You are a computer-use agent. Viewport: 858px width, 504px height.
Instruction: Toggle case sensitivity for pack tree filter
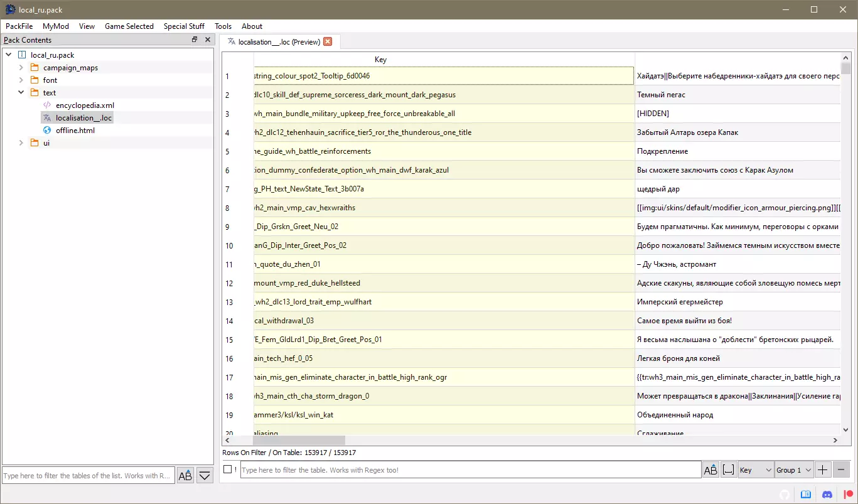click(185, 476)
